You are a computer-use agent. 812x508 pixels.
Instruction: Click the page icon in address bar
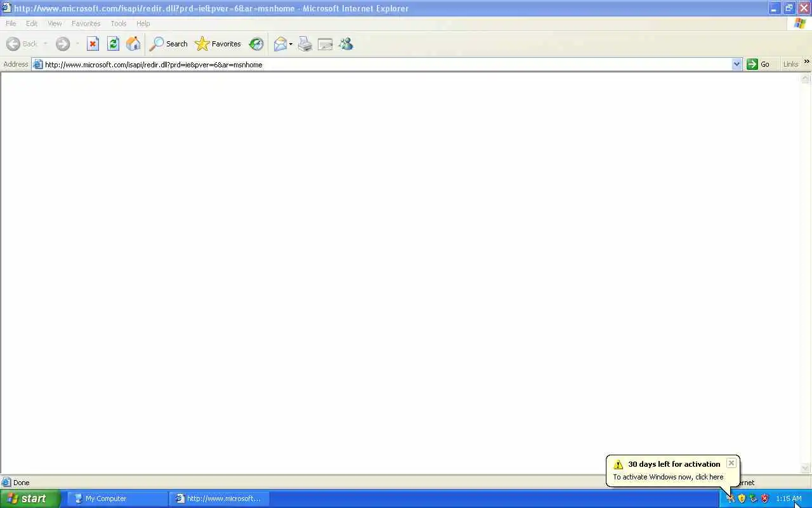click(x=38, y=64)
